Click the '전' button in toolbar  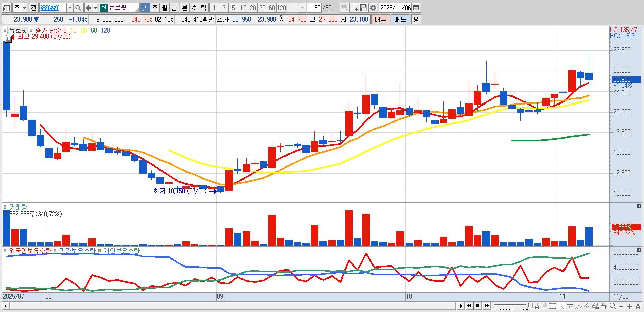point(33,8)
